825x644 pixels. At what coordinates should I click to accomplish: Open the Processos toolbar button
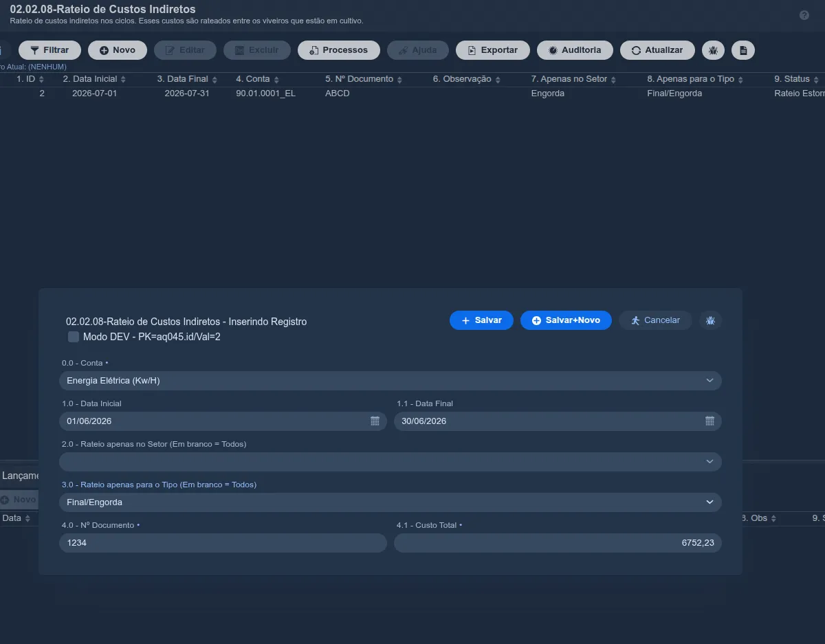339,50
